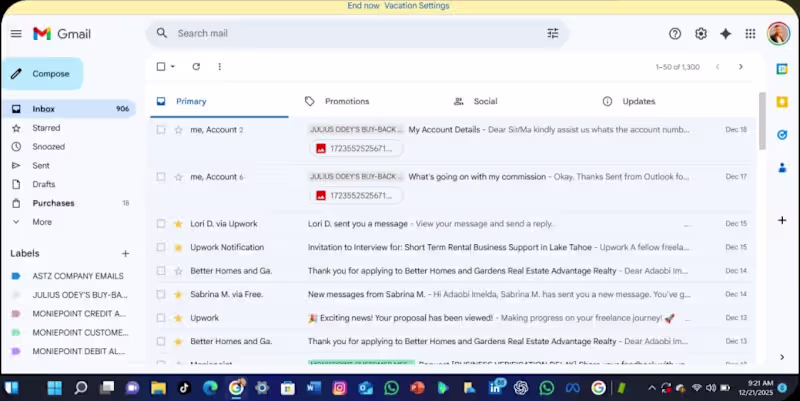Select the My Account Details email checkbox
This screenshot has width=800, height=401.
161,130
